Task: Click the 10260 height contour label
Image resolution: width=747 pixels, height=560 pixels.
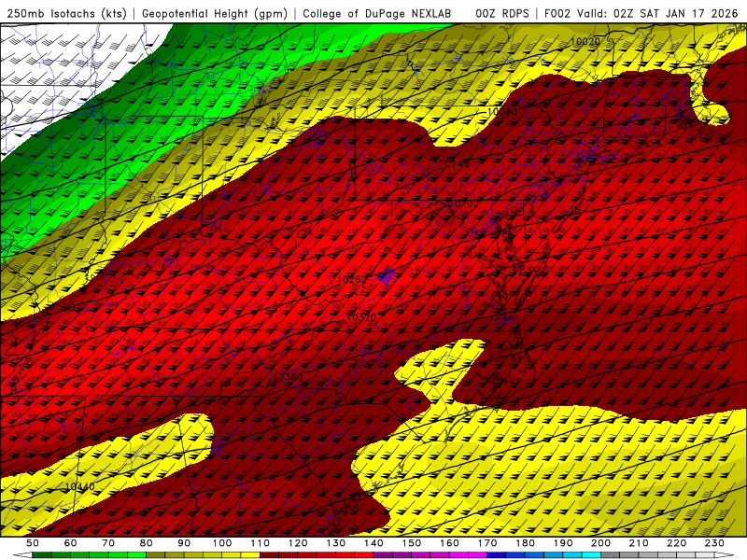Action: 351,279
